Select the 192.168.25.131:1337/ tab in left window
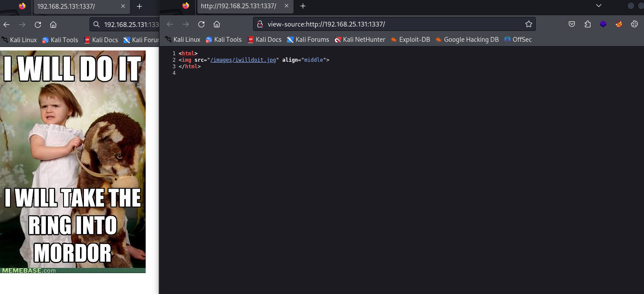Screen dimensions: 644x294 (x=81, y=6)
